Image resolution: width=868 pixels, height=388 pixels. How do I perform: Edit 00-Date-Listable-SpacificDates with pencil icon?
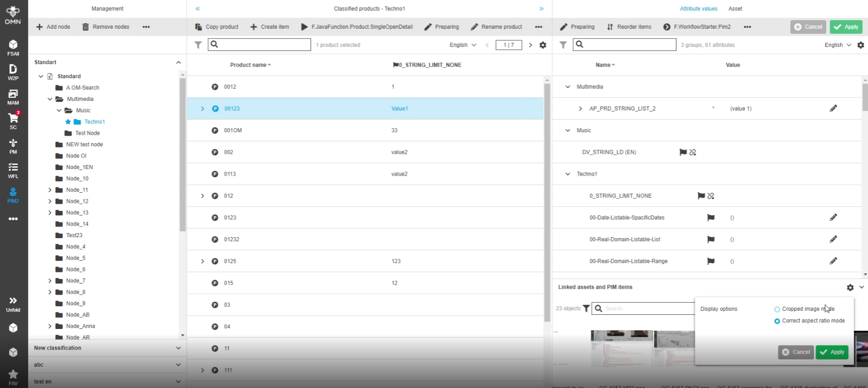833,217
